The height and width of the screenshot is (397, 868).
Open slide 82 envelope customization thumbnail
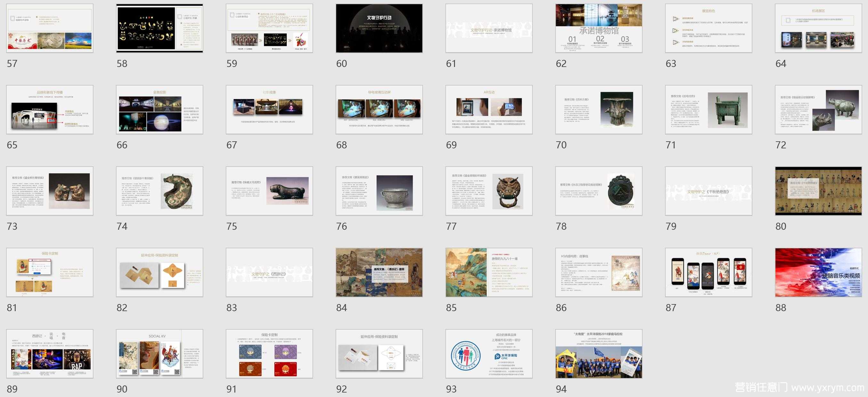(160, 273)
